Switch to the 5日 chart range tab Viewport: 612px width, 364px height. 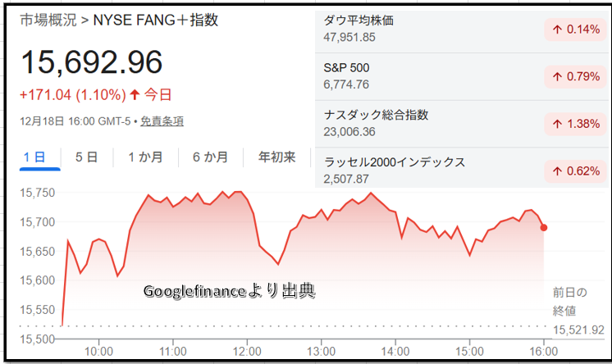click(x=86, y=157)
